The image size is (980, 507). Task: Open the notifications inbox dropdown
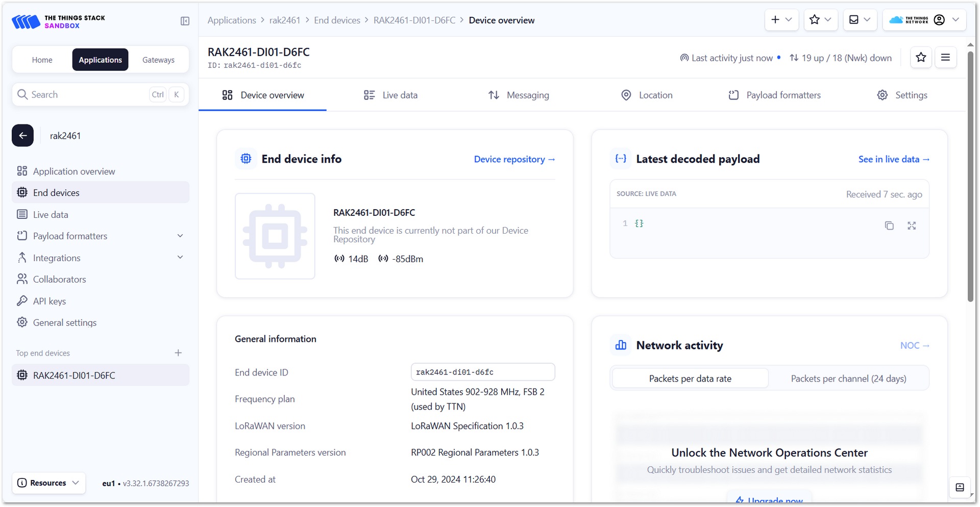860,20
